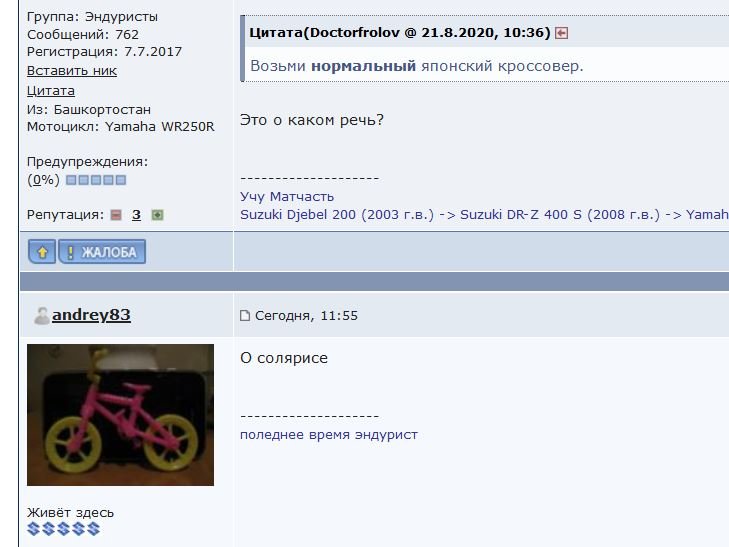Click the поледнее время эндурист signature

329,435
